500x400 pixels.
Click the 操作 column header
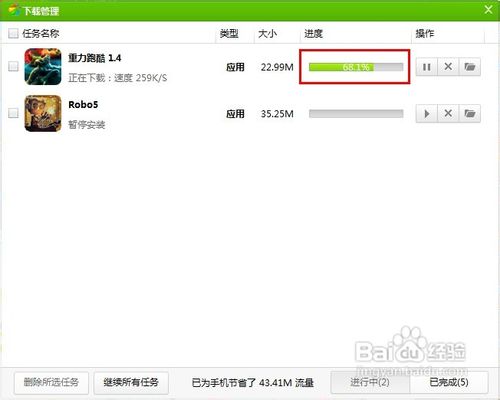point(425,33)
